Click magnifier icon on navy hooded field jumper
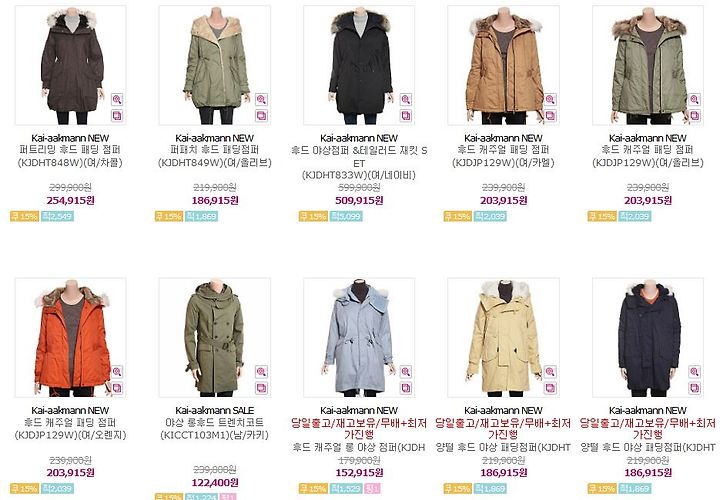 pyautogui.click(x=405, y=99)
